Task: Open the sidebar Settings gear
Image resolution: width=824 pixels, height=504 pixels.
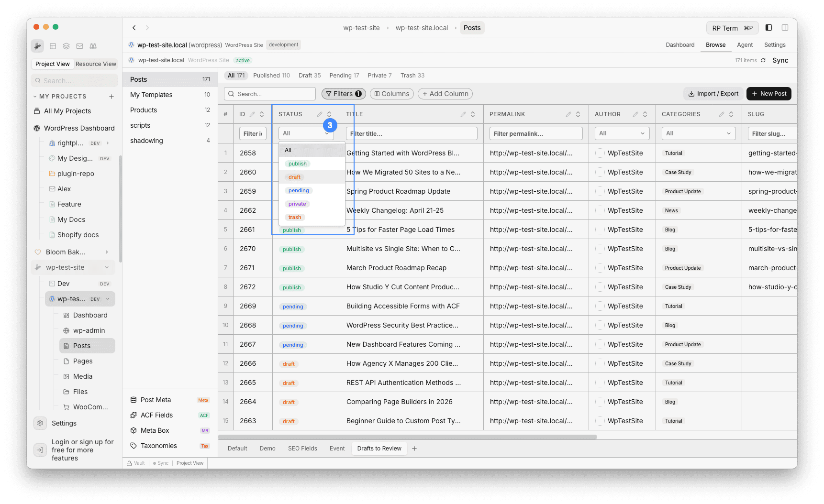Action: point(40,423)
